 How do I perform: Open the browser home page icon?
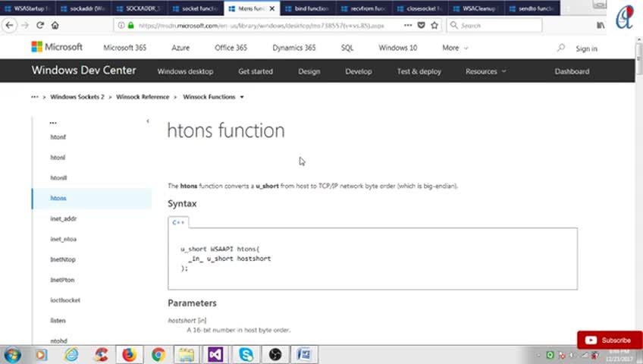point(55,26)
